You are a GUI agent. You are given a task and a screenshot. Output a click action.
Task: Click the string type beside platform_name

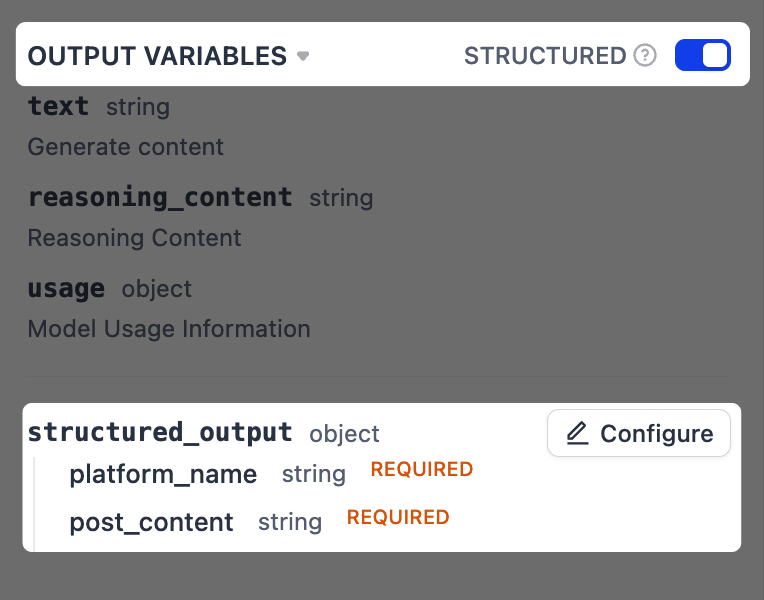pos(313,474)
